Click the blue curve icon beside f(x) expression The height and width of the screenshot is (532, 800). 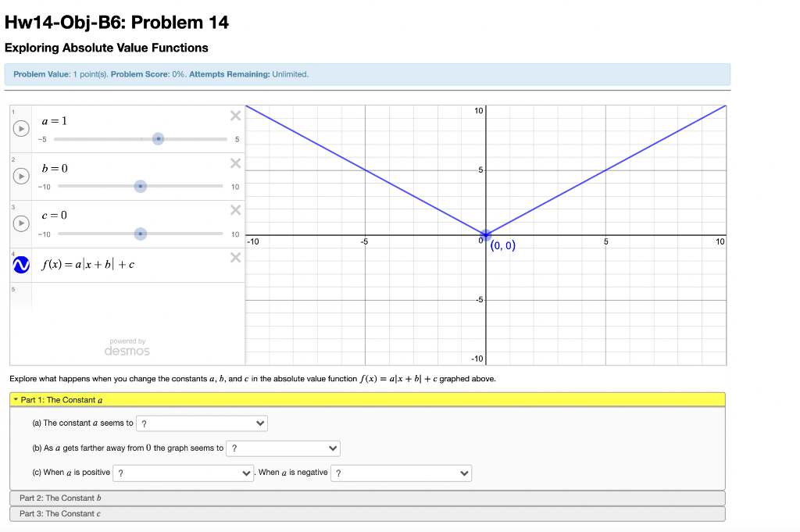pos(21,265)
